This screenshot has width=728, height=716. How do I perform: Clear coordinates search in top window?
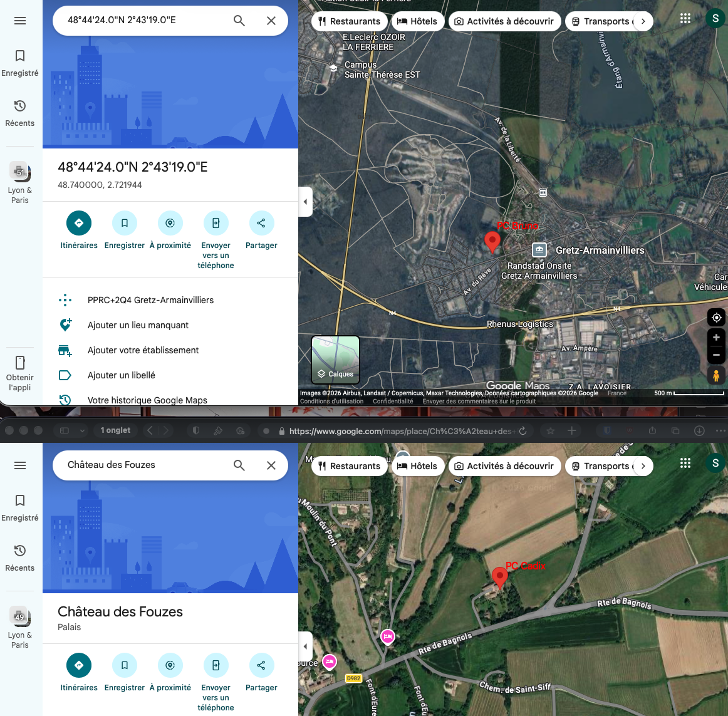(x=271, y=21)
